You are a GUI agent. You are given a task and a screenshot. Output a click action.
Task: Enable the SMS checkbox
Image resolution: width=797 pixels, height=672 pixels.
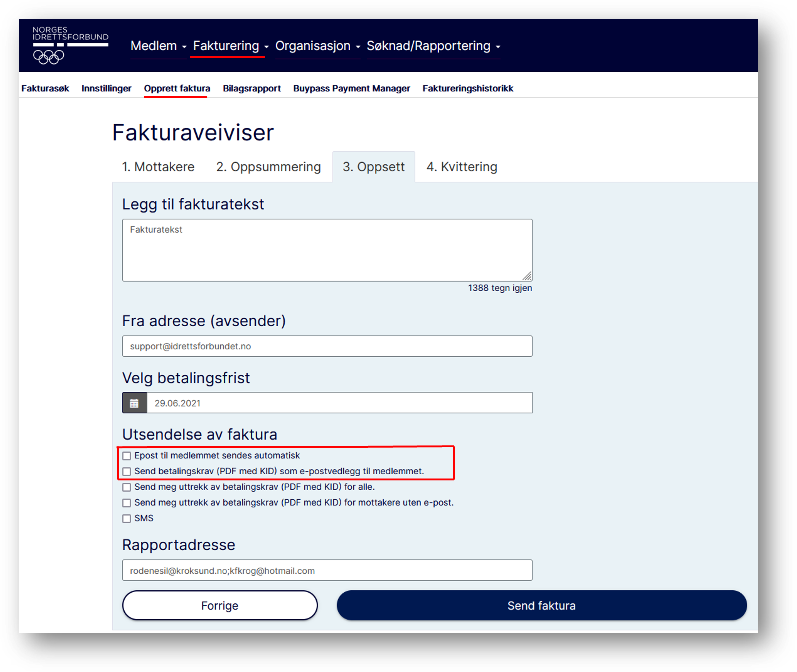coord(127,518)
